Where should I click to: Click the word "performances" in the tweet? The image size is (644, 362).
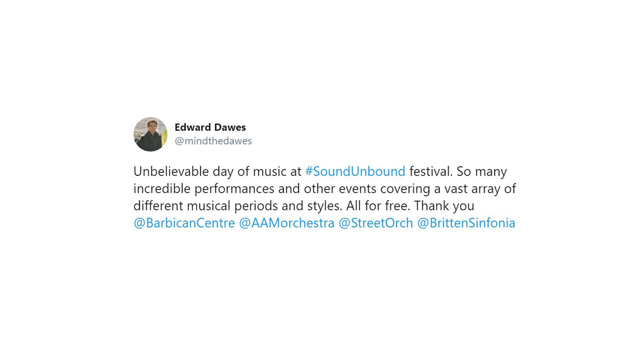pos(234,189)
